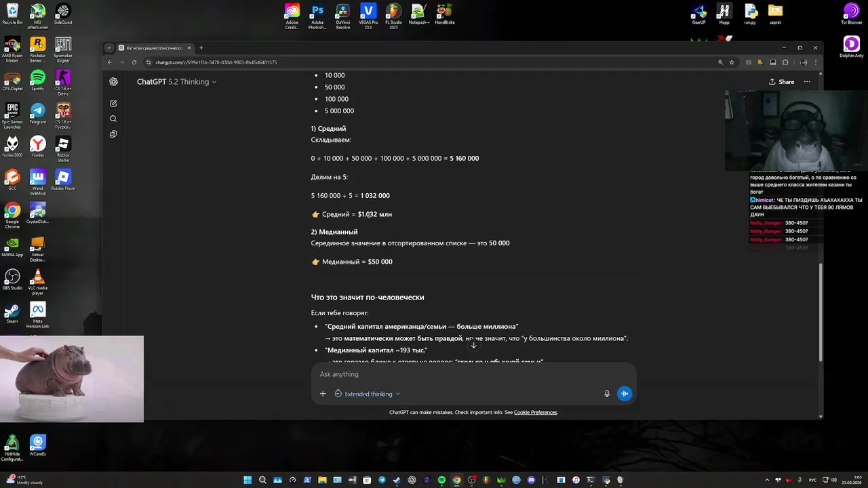Open the Windows Start menu
The width and height of the screenshot is (868, 488).
point(248,480)
